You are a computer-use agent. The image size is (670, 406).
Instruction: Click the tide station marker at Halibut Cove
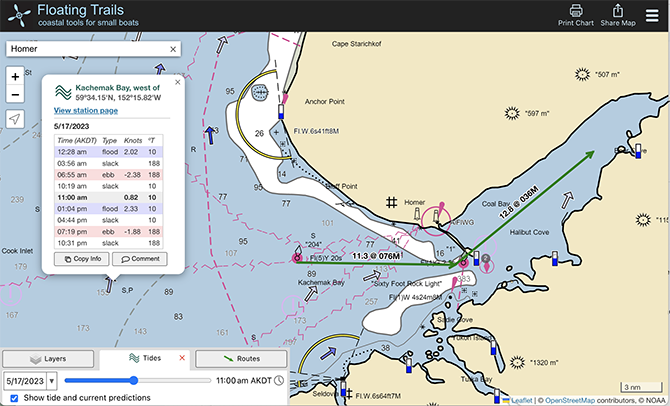click(x=555, y=259)
